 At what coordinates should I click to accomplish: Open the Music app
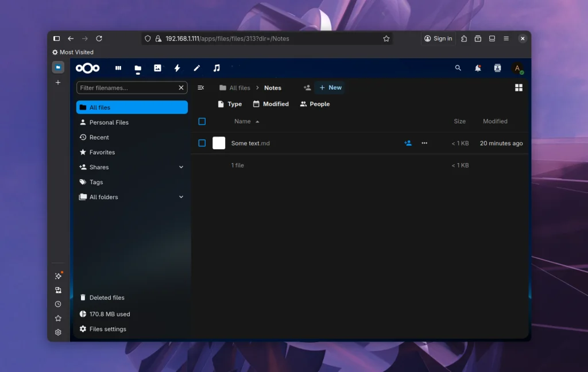coord(216,68)
